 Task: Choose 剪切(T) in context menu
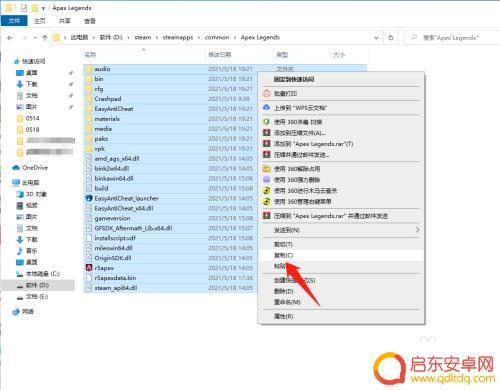point(341,244)
